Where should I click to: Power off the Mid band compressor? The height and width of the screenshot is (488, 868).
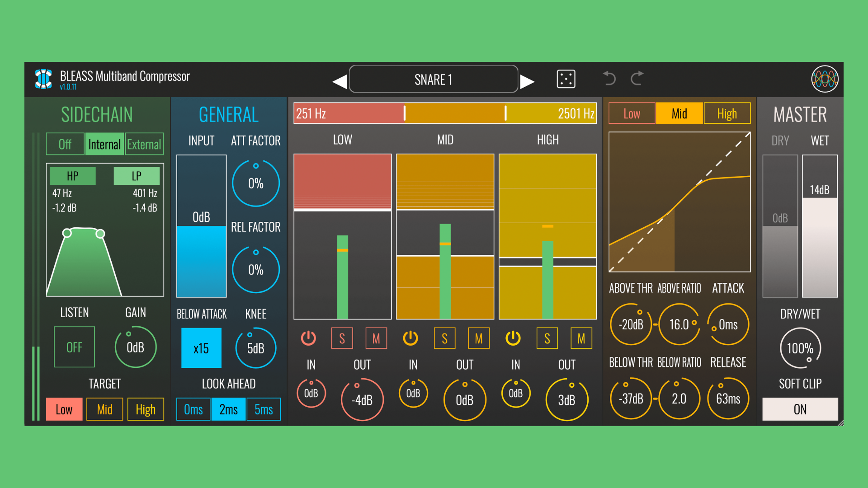411,338
